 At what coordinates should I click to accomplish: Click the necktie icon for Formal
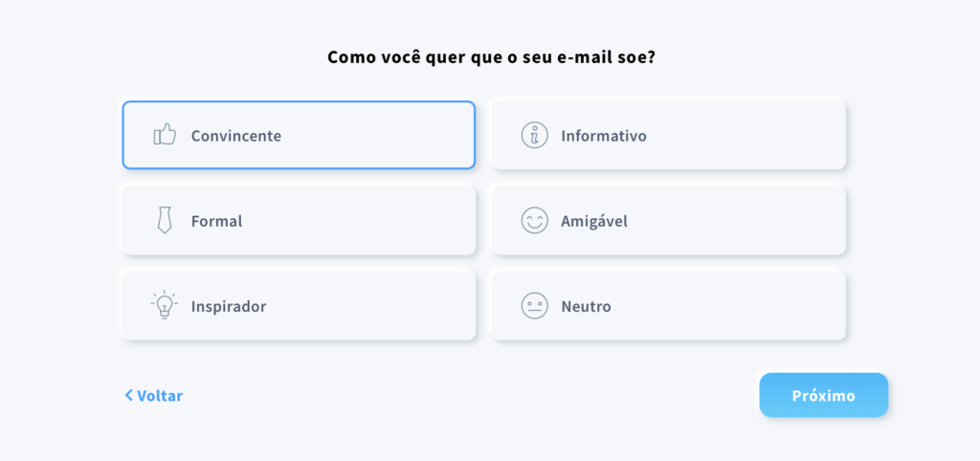[x=165, y=220]
